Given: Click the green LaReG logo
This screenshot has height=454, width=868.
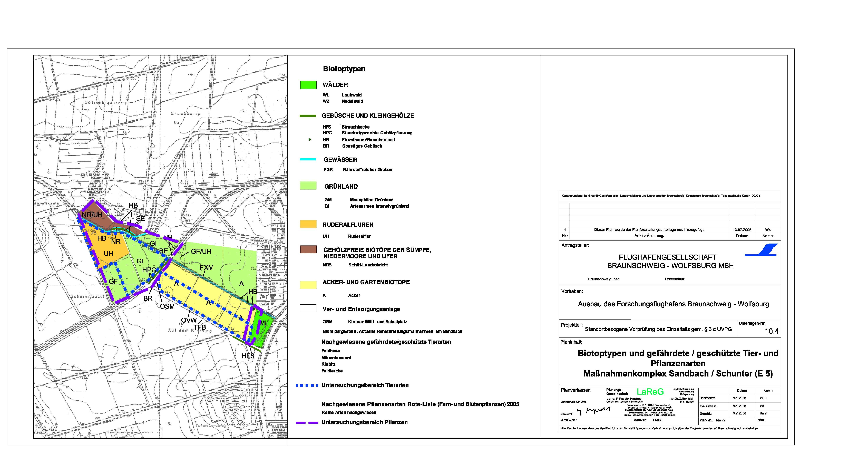Looking at the screenshot, I should [650, 392].
